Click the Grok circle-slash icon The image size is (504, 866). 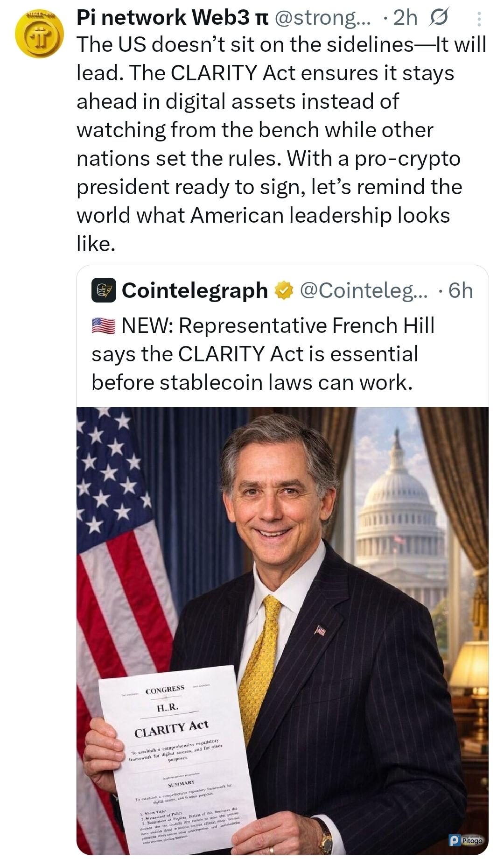point(438,18)
